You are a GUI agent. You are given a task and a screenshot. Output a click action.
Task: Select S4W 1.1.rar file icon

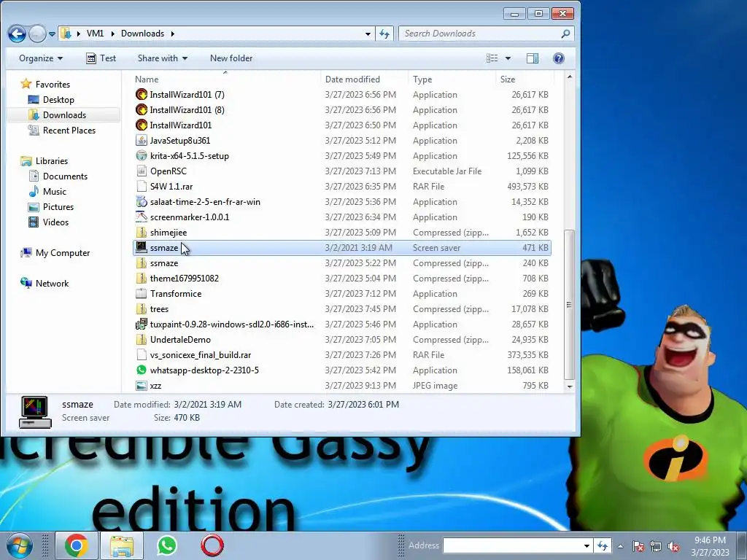coord(142,186)
